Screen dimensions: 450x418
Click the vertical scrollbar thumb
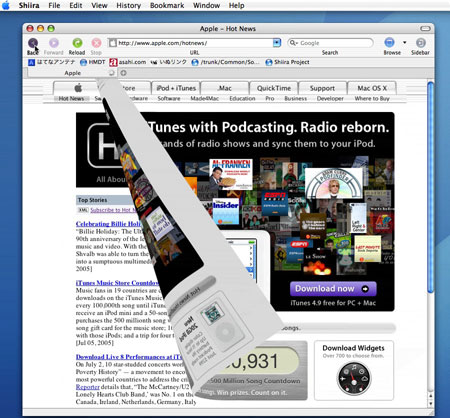[430, 187]
